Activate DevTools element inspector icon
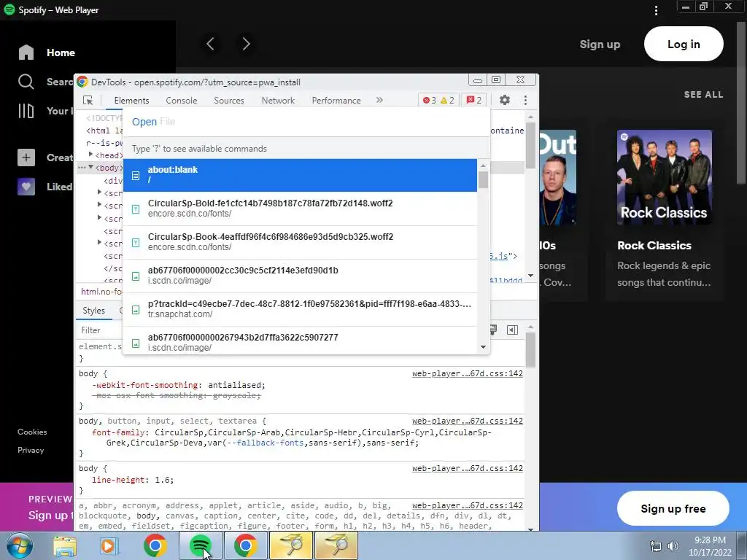This screenshot has height=560, width=747. [x=88, y=100]
